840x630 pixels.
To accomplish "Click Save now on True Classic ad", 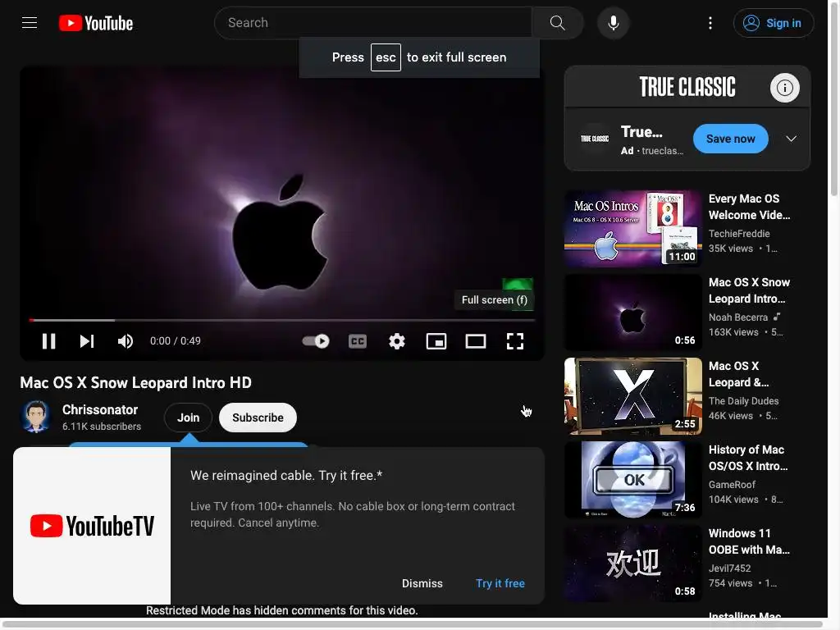I will click(x=730, y=139).
